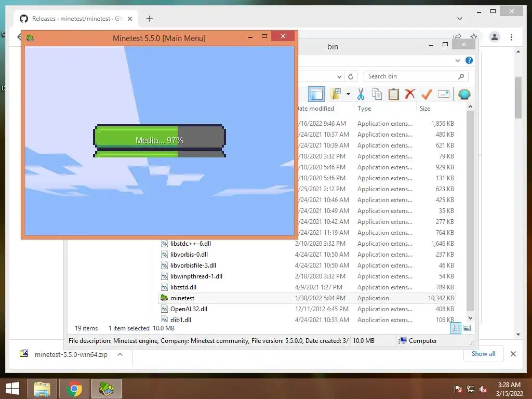Refresh the bin folder view
Viewport: 532px width, 399px height.
pos(351,76)
